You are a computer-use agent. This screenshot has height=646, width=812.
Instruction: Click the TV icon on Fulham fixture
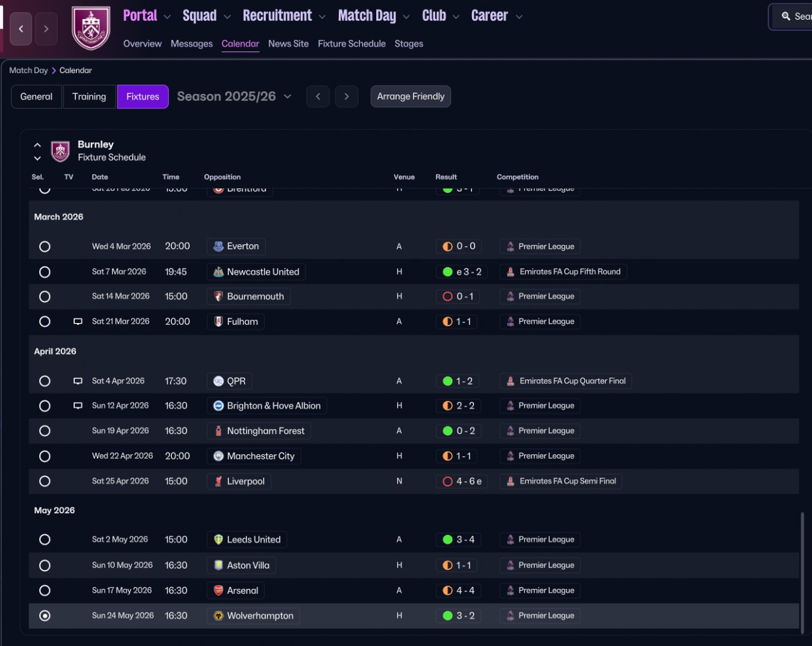coord(78,322)
